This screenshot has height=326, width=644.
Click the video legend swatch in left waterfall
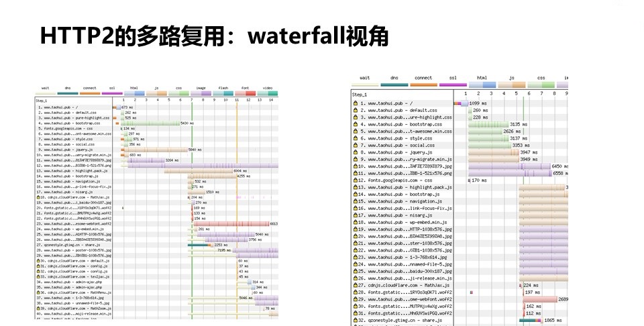pos(268,93)
